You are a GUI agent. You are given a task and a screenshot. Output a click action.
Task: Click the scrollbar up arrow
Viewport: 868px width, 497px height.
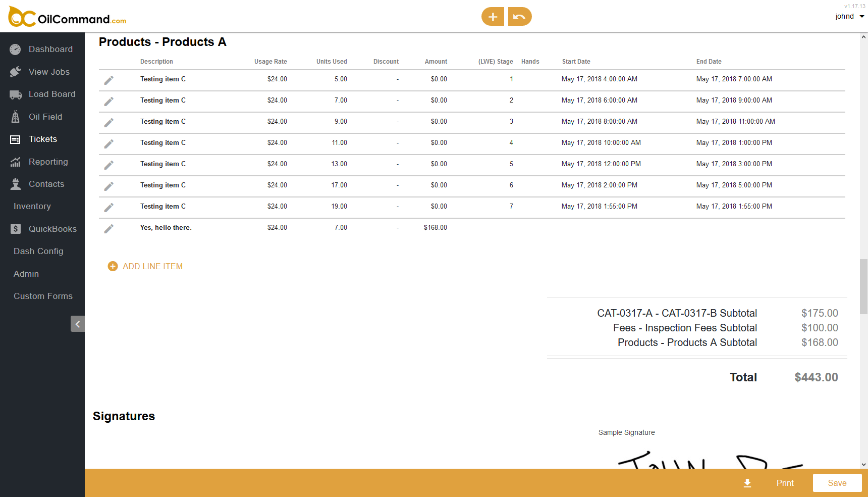tap(864, 37)
